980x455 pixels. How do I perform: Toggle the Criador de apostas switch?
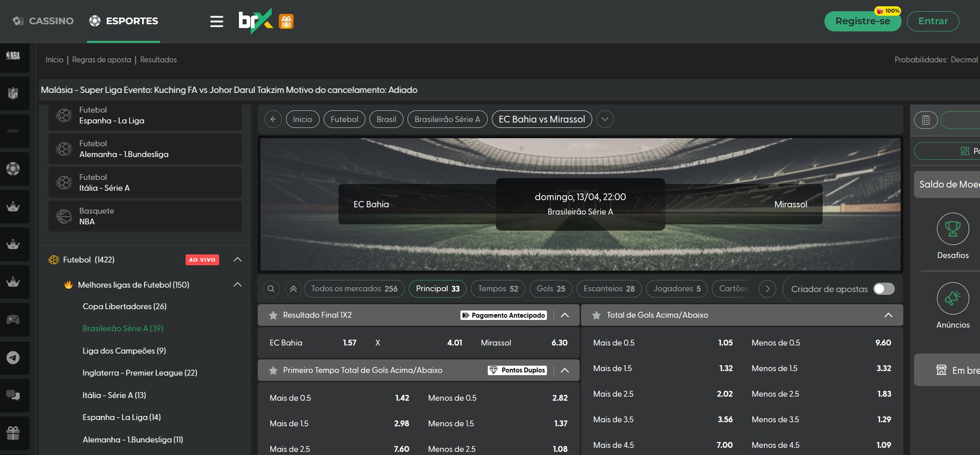(x=884, y=289)
